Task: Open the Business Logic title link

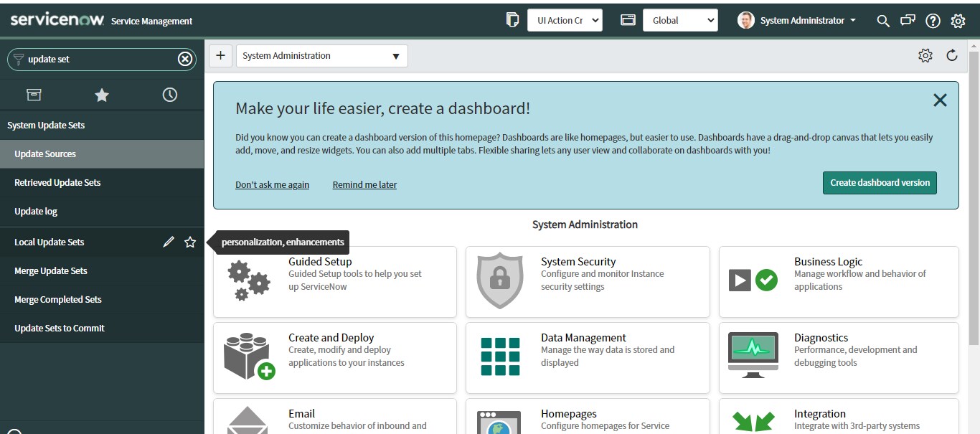Action: [828, 262]
